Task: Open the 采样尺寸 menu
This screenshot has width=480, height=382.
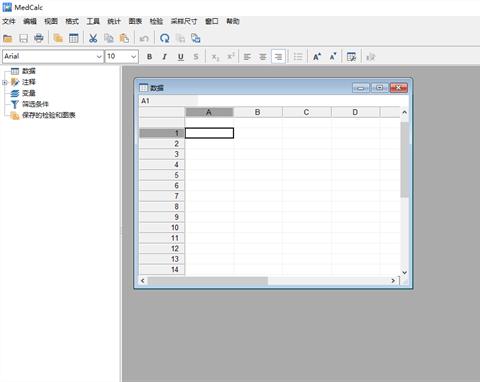Action: [184, 21]
